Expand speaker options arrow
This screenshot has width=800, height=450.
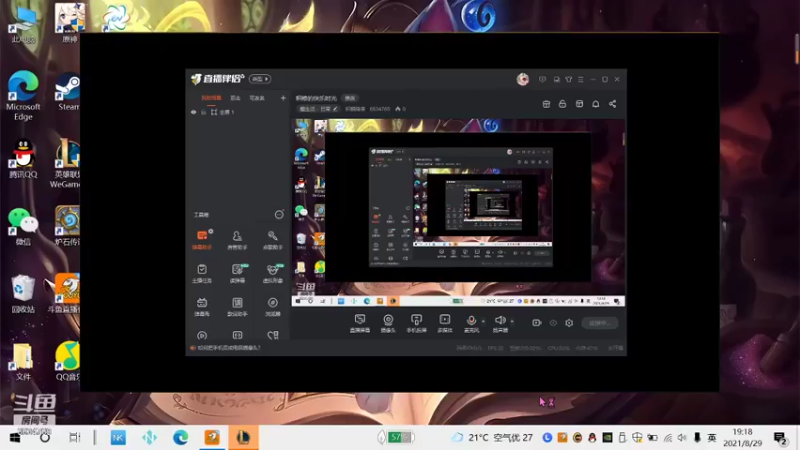[x=512, y=321]
